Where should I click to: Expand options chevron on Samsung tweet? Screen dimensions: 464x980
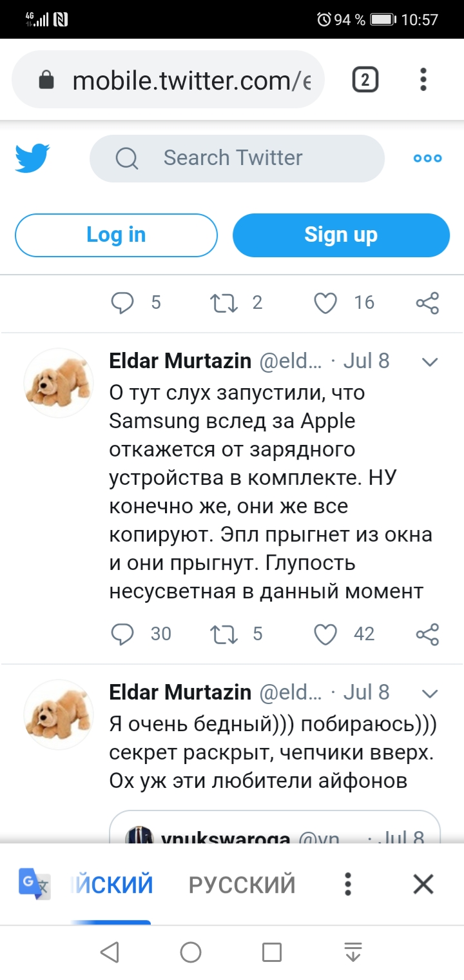coord(429,362)
